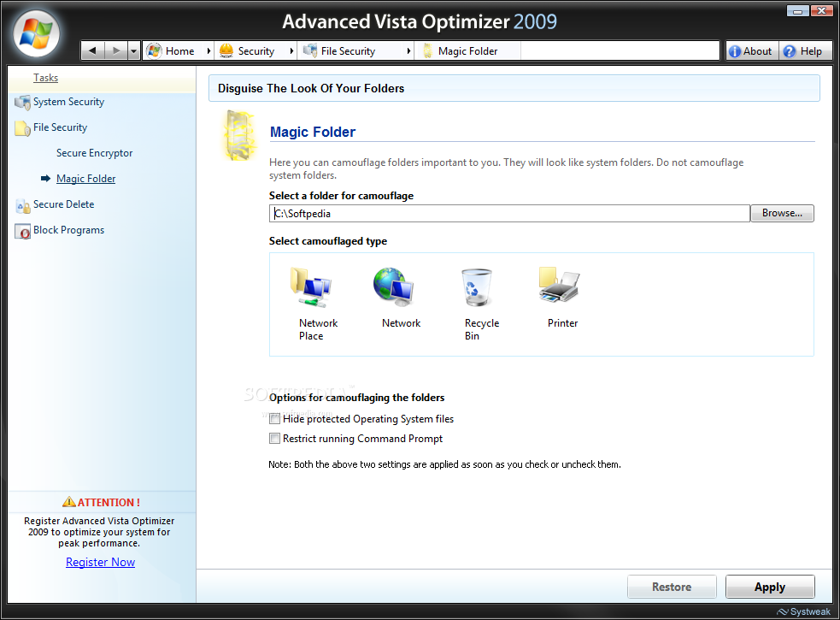Click the Magic Folder breadcrumb icon
840x620 pixels.
[x=427, y=51]
